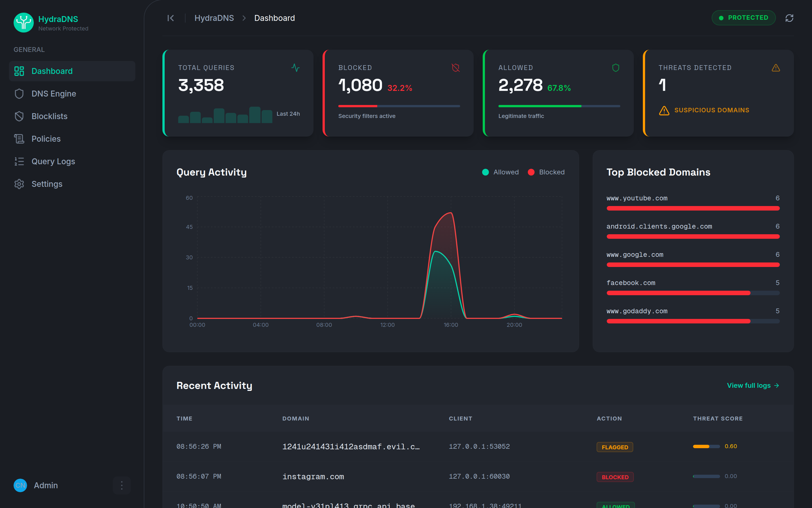Click the shield-off icon on Blocked card

(x=455, y=68)
